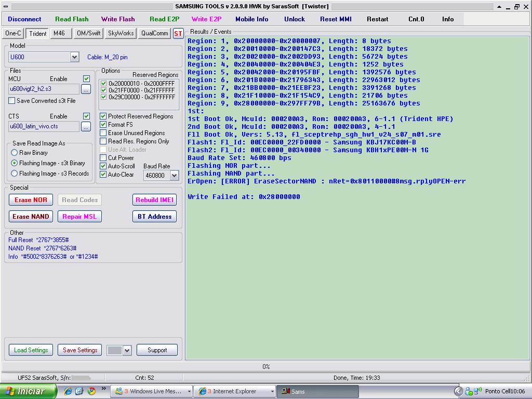The height and width of the screenshot is (399, 532).
Task: Click the Repair MSL button
Action: [x=79, y=217]
